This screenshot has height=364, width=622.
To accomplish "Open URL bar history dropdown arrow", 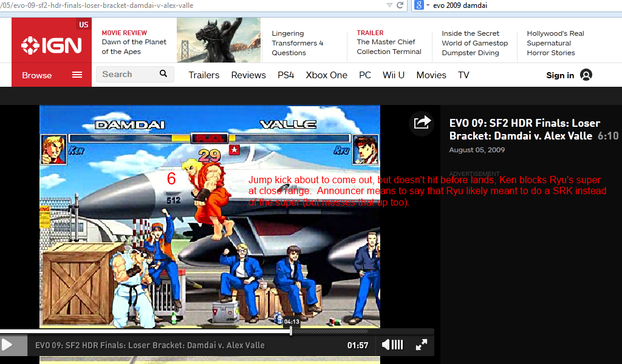I will pos(389,5).
